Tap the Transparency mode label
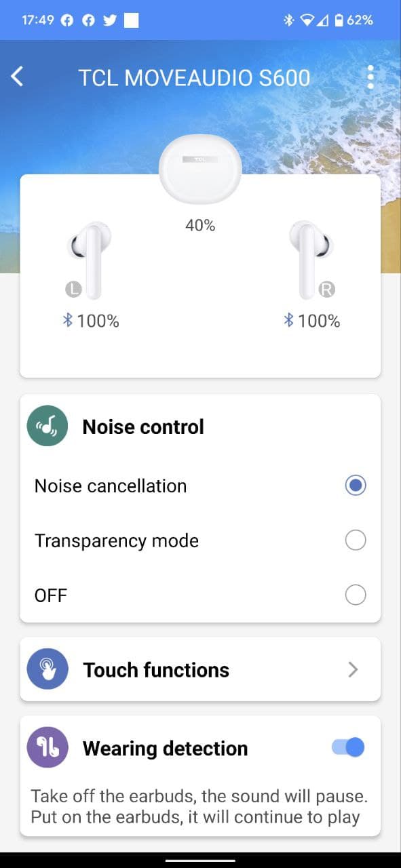The image size is (401, 868). (x=117, y=540)
